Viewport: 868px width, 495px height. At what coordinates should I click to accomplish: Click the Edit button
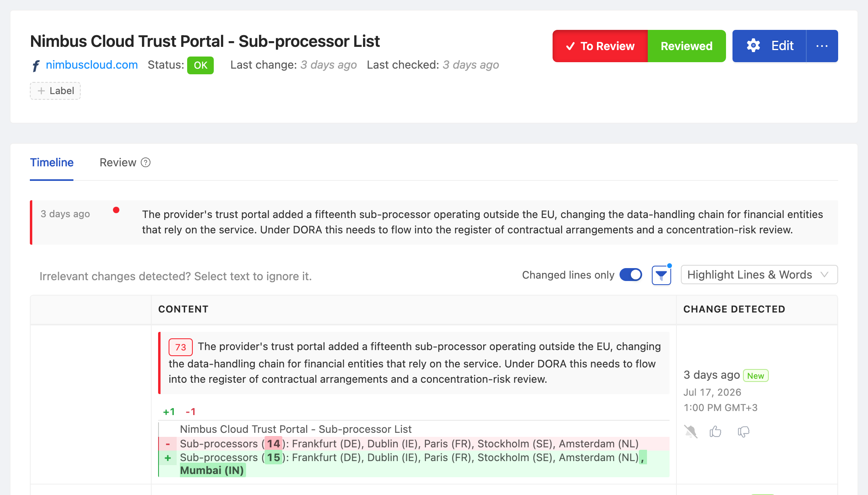pyautogui.click(x=770, y=46)
